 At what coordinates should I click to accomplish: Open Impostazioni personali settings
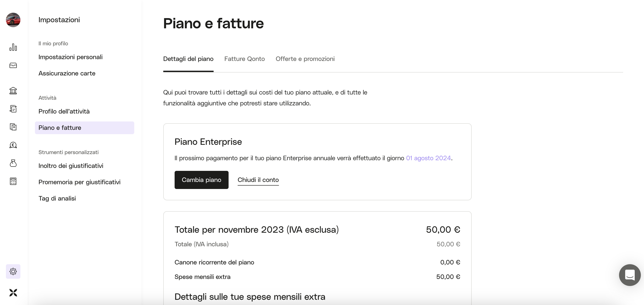[x=71, y=57]
